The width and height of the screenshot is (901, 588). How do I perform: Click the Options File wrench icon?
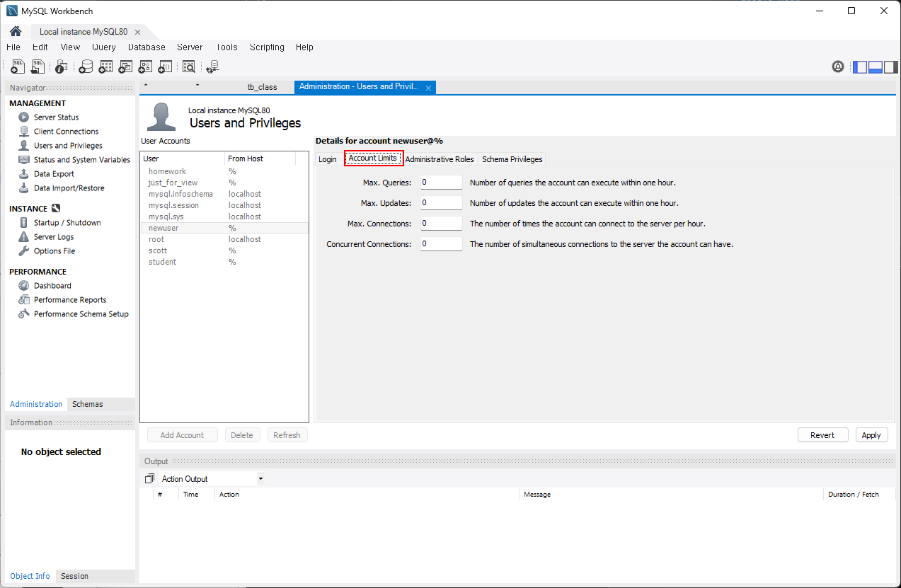(x=24, y=251)
